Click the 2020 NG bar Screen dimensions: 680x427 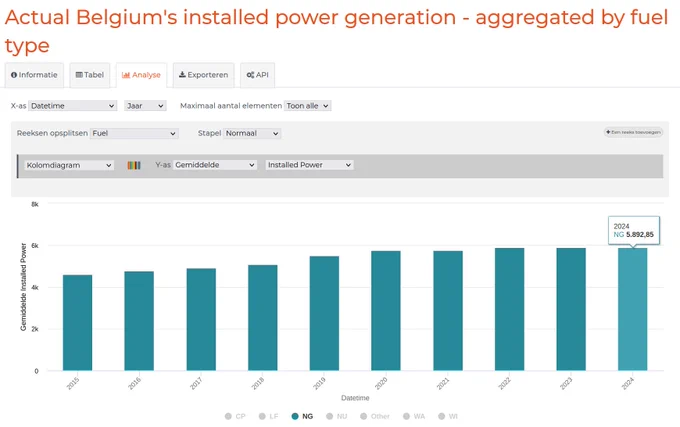tap(386, 311)
